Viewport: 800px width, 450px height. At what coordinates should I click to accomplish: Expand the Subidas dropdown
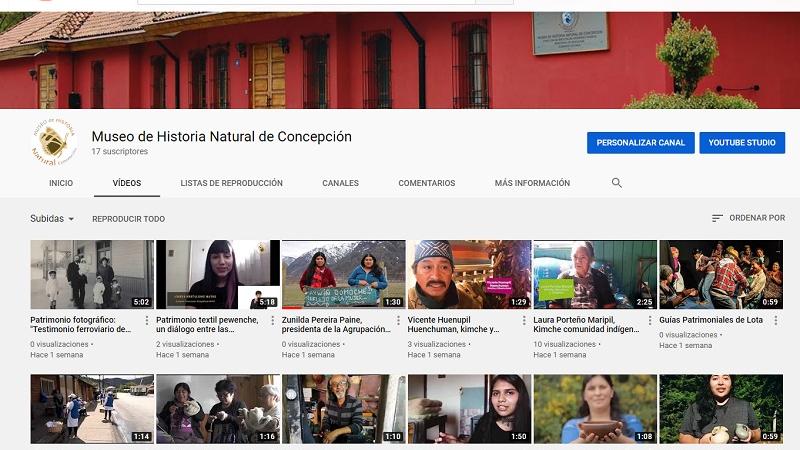(52, 218)
